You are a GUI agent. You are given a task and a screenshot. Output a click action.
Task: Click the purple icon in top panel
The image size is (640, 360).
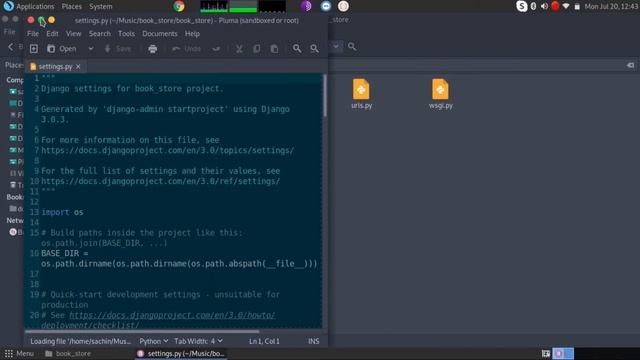(x=306, y=6)
